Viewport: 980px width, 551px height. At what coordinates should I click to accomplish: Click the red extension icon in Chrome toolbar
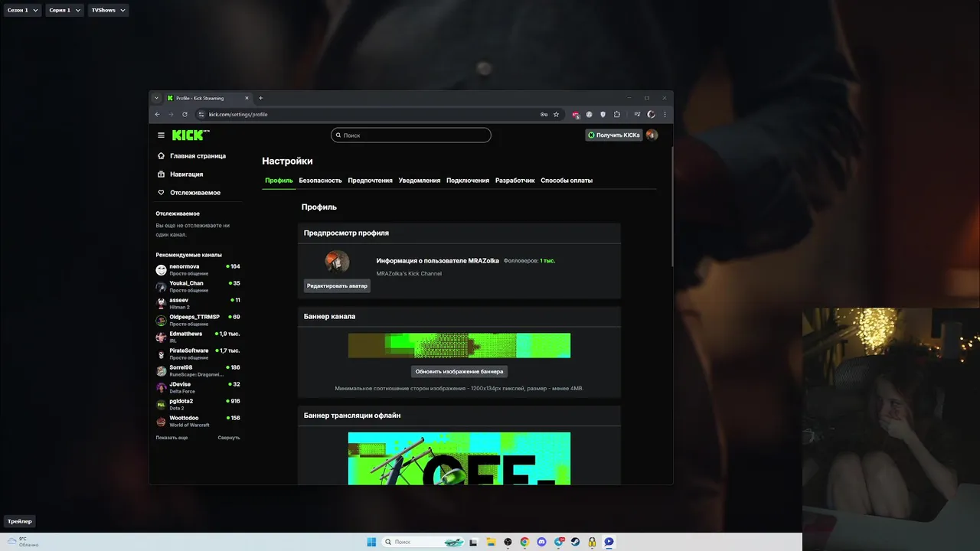click(x=576, y=114)
